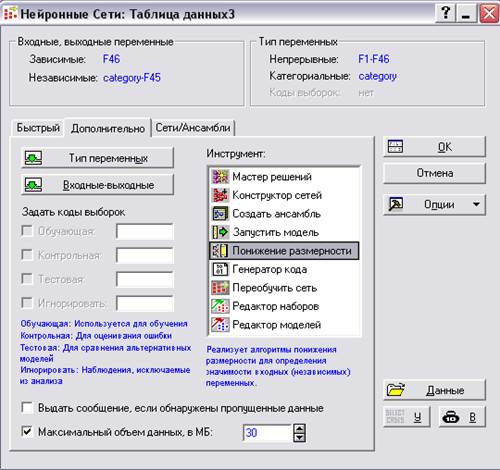Click the dependent variable value F46
Screen dimensions: 500x470
[111, 59]
